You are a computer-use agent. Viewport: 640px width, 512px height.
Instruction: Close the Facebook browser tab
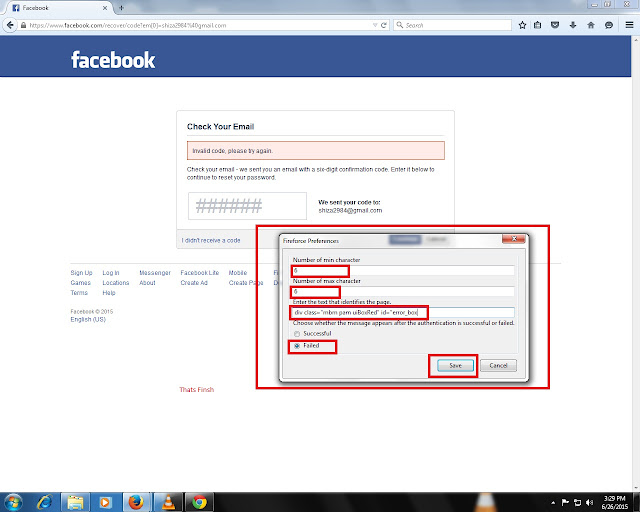[x=105, y=8]
